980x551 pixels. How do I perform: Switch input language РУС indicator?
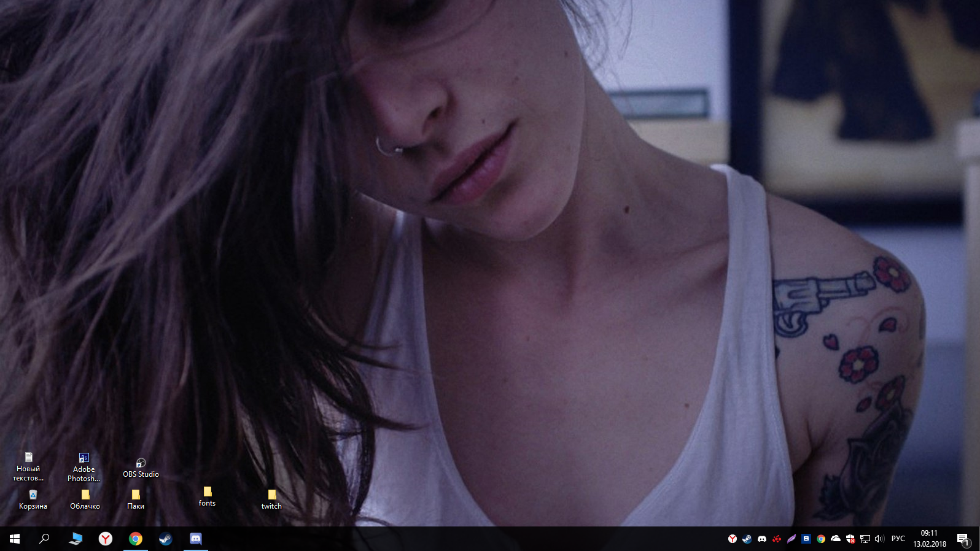click(898, 539)
